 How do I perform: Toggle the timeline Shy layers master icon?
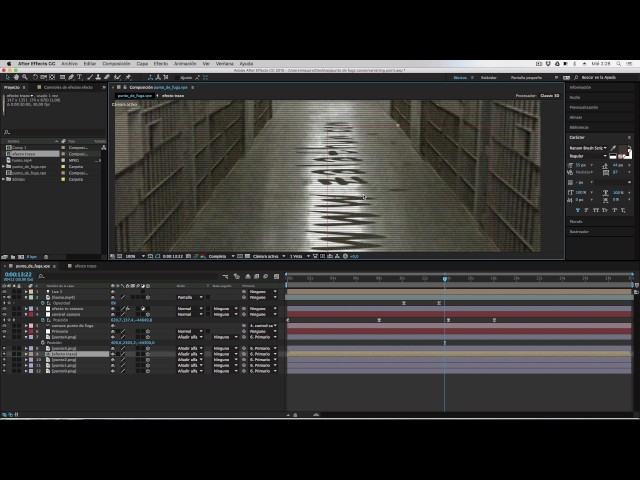[x=248, y=277]
